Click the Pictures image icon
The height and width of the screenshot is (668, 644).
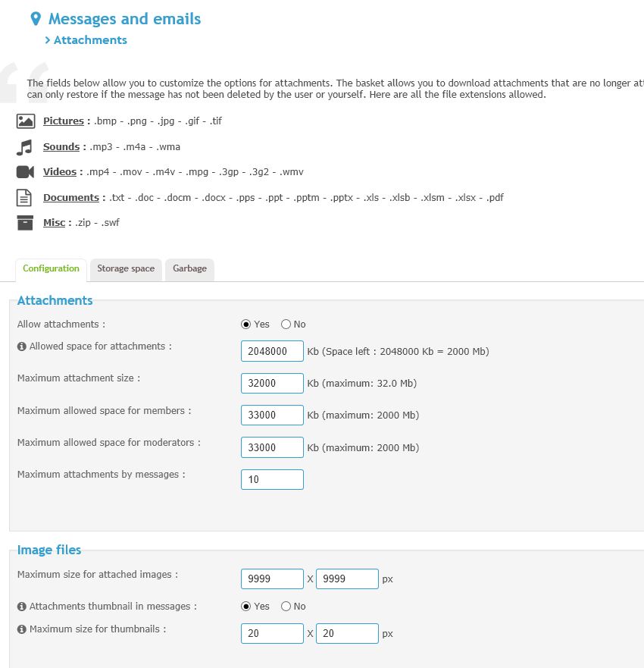26,121
